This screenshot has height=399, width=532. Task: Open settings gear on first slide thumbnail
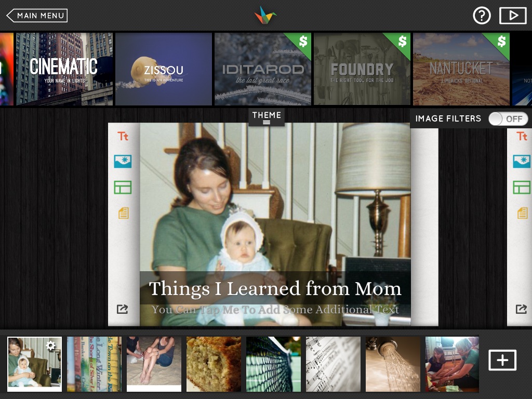50,345
